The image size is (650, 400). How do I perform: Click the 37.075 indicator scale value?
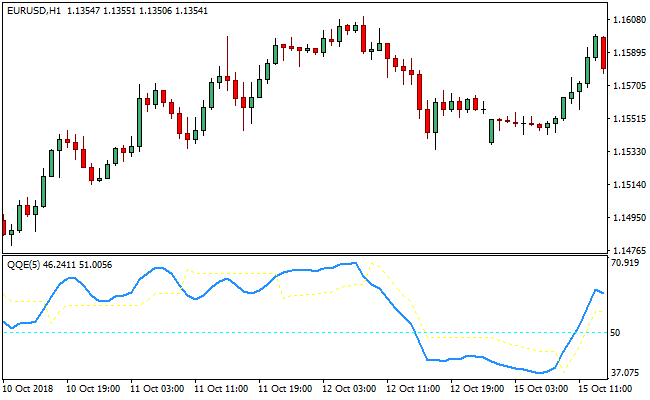[x=625, y=373]
